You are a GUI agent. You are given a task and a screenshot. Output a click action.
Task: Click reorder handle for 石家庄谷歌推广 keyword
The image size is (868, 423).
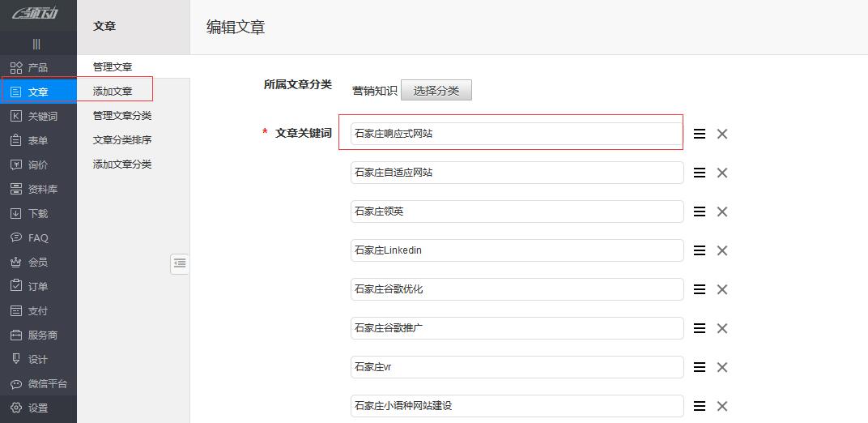(x=700, y=328)
